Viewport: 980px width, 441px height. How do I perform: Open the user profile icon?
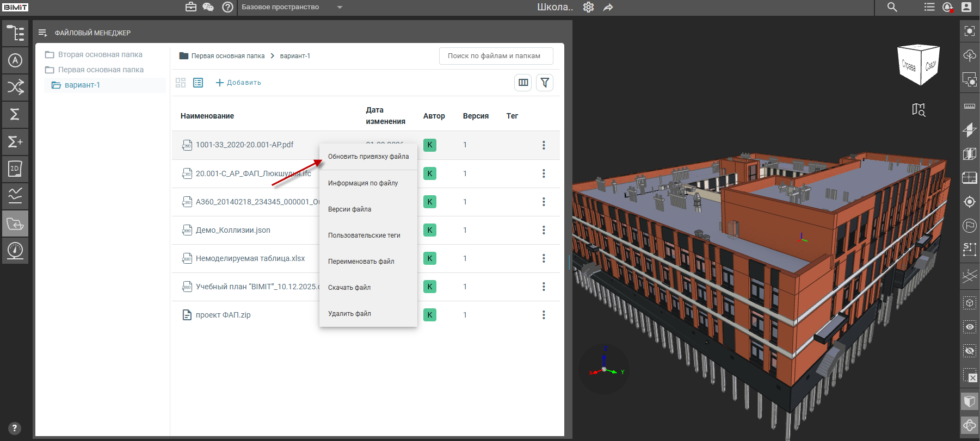click(x=966, y=7)
